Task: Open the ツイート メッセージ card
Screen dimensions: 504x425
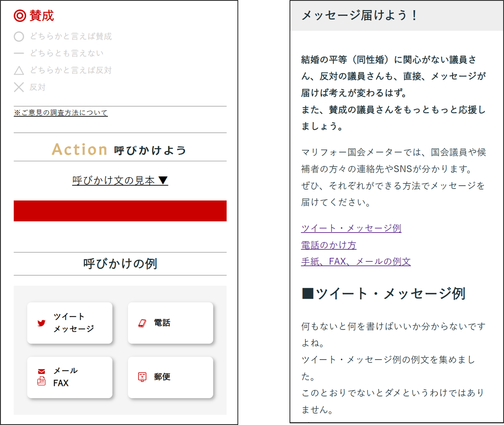Action: (x=70, y=323)
